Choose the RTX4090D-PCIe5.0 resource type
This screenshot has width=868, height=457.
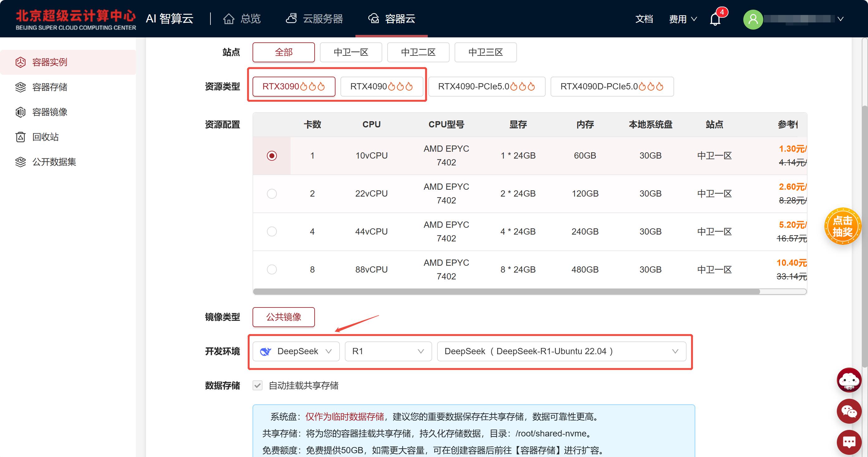pyautogui.click(x=612, y=87)
